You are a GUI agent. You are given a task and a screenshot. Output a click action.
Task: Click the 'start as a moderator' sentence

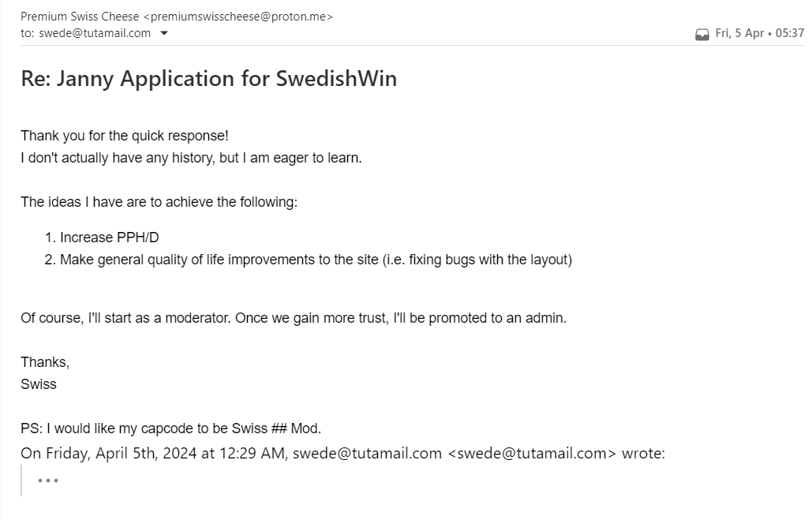tap(294, 319)
